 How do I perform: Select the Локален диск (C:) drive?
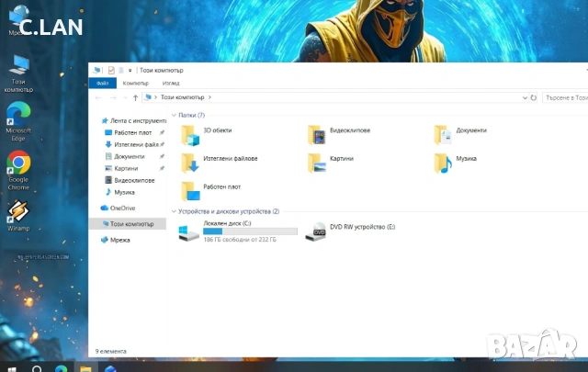(x=238, y=231)
